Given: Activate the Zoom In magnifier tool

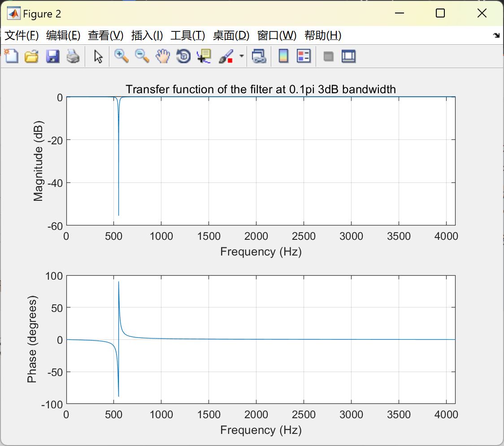Looking at the screenshot, I should click(x=122, y=56).
